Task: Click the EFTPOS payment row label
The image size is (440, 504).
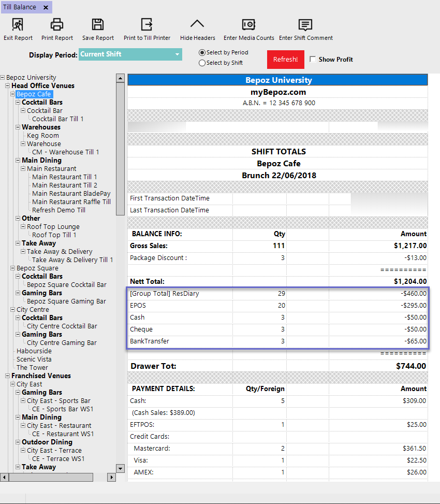Action: [142, 425]
